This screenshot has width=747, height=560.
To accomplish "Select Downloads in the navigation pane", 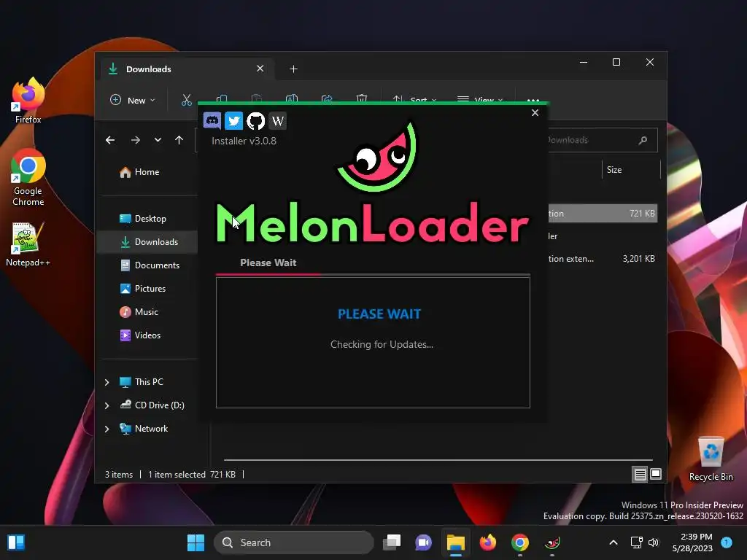I will point(147,242).
